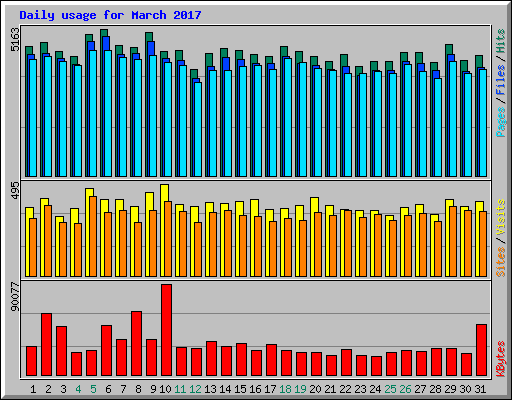Select the orange Sites bar for day 5

(93, 236)
